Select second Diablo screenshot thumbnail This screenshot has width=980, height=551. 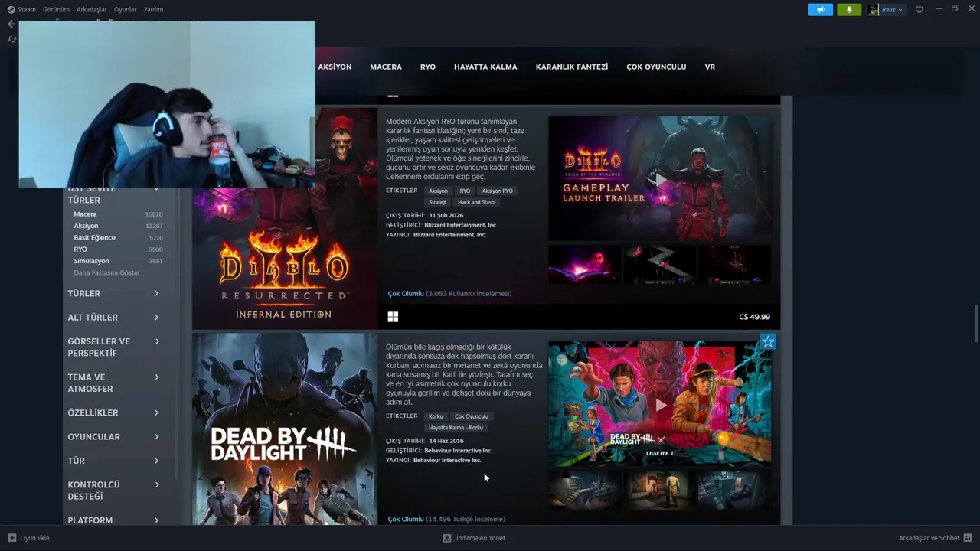659,264
